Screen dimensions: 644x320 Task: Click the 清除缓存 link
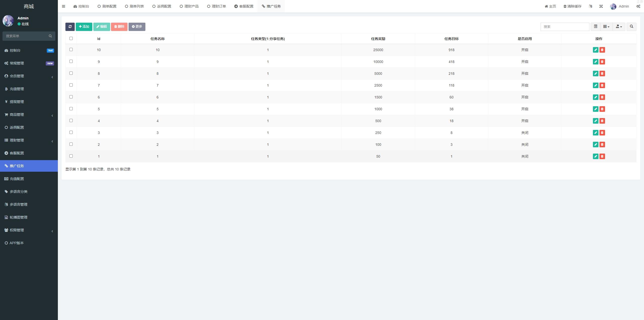[x=572, y=6]
